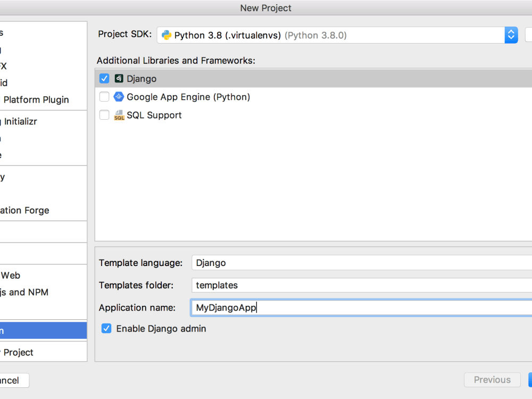Image resolution: width=532 pixels, height=399 pixels.
Task: Select 'js and NPM' project type
Action: point(44,292)
